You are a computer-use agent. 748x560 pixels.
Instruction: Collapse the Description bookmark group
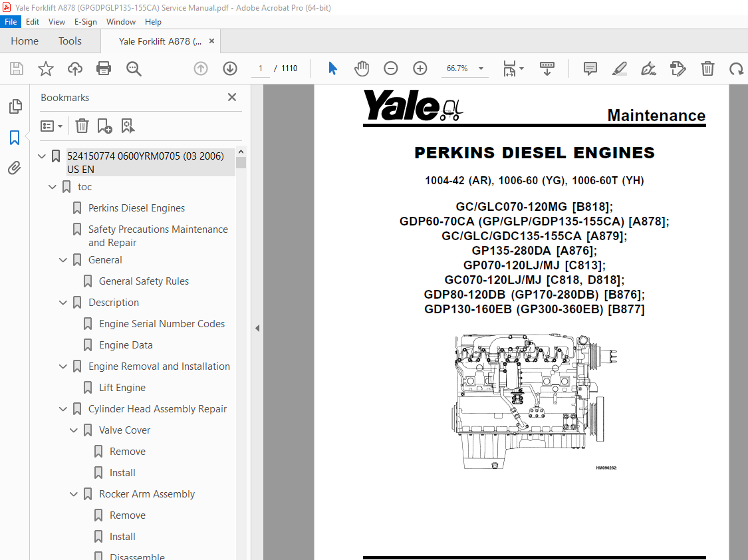(x=63, y=303)
